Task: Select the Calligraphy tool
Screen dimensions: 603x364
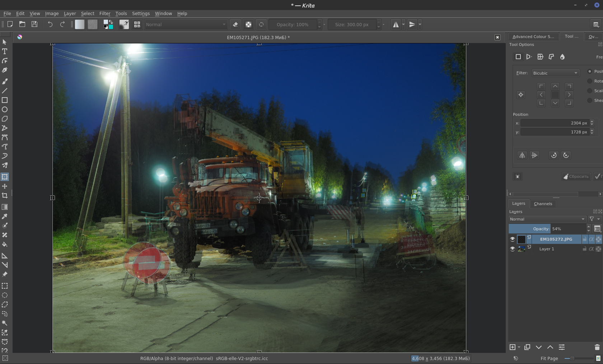Action: click(x=5, y=70)
